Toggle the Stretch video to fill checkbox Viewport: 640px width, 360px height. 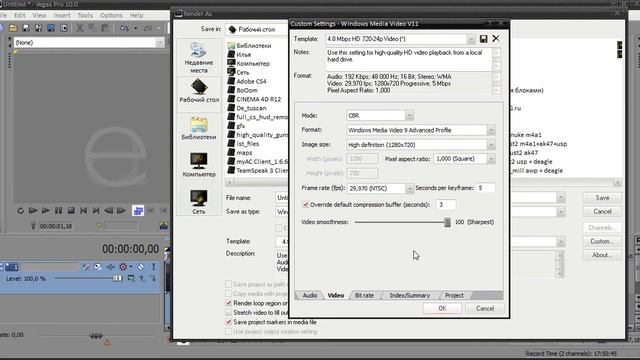(229, 313)
